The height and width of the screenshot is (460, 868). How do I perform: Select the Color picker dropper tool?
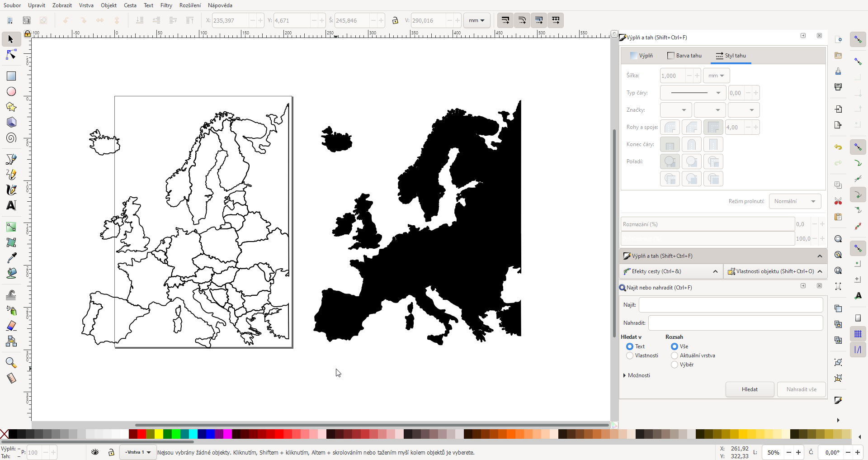pyautogui.click(x=11, y=258)
